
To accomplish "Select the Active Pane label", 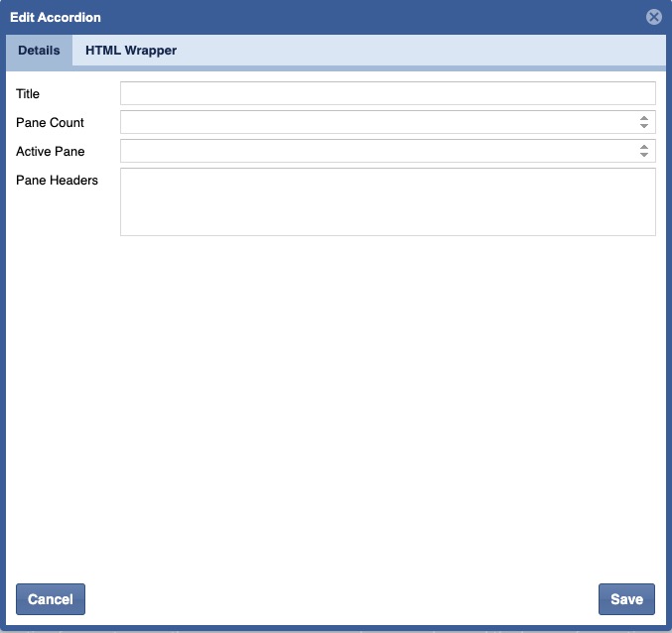I will point(50,152).
